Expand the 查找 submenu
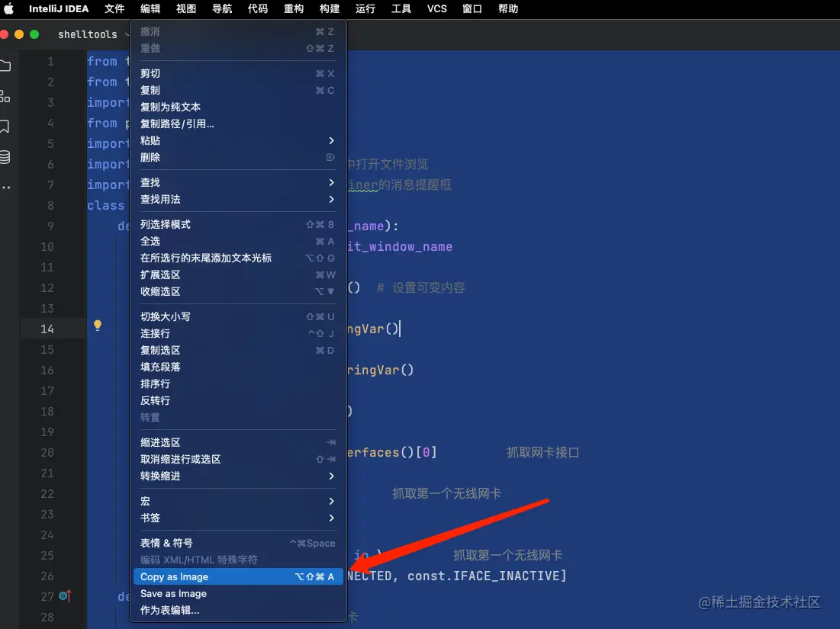Image resolution: width=840 pixels, height=629 pixels. pos(238,182)
